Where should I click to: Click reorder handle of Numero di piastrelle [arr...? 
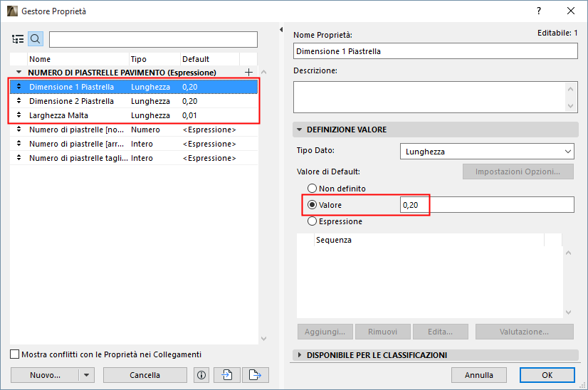[x=19, y=144]
